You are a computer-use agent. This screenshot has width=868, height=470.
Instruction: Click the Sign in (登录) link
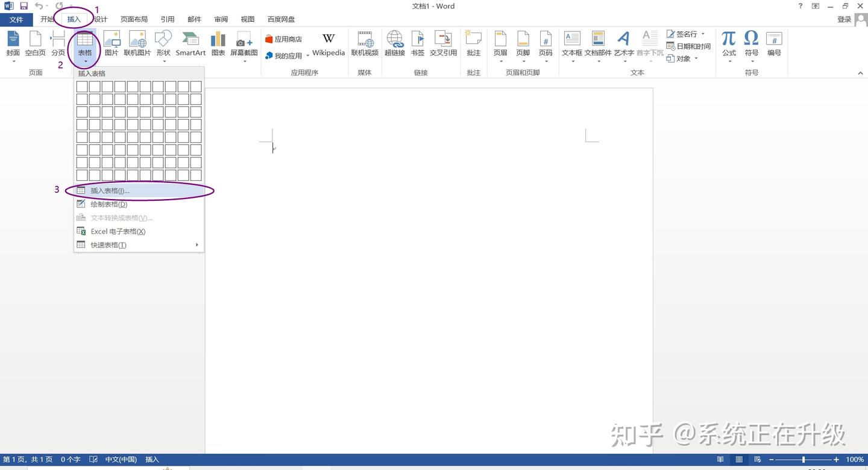point(844,19)
